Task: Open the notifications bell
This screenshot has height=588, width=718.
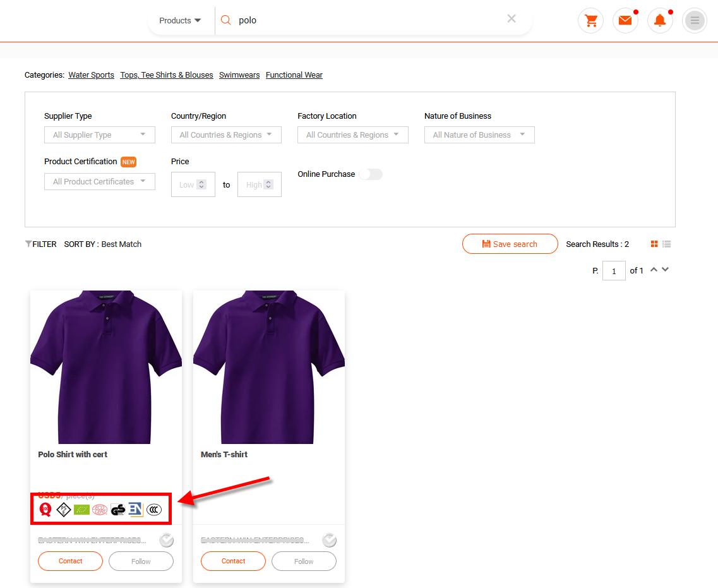Action: 660,21
